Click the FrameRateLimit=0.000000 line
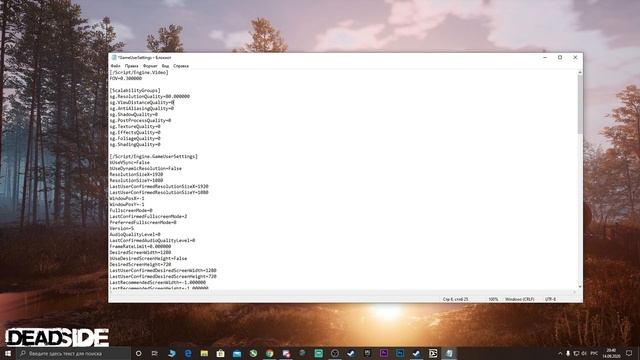This screenshot has height=360, width=640. coord(140,247)
